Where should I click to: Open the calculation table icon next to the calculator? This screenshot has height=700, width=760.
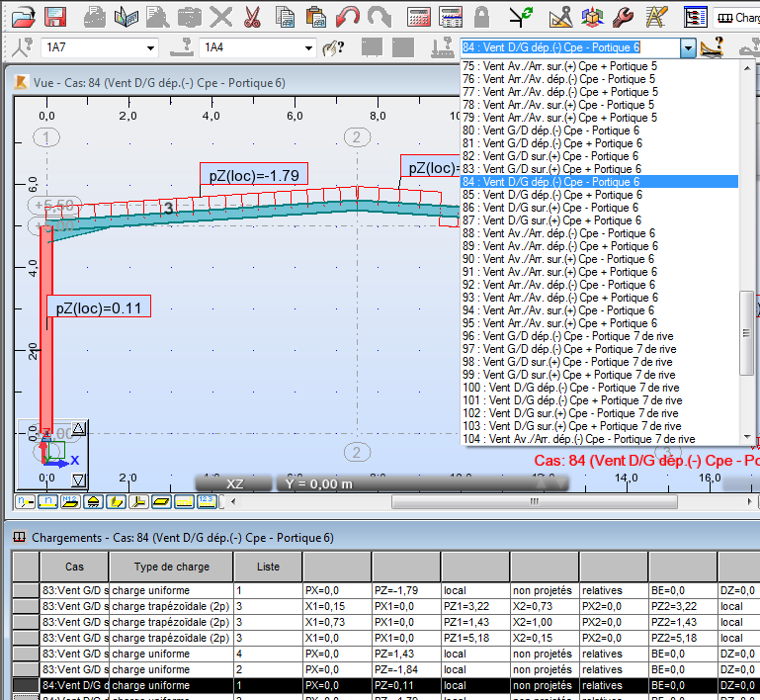tap(451, 17)
